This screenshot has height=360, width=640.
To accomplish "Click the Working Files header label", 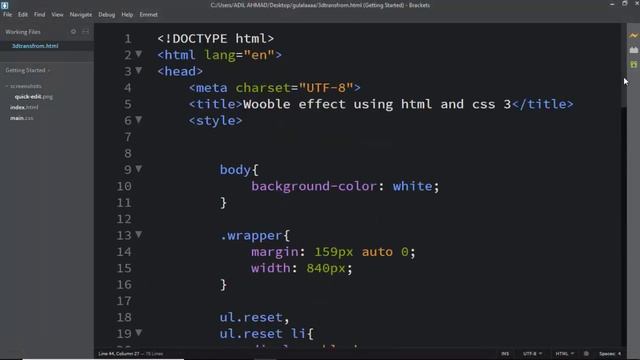I will pos(23,31).
